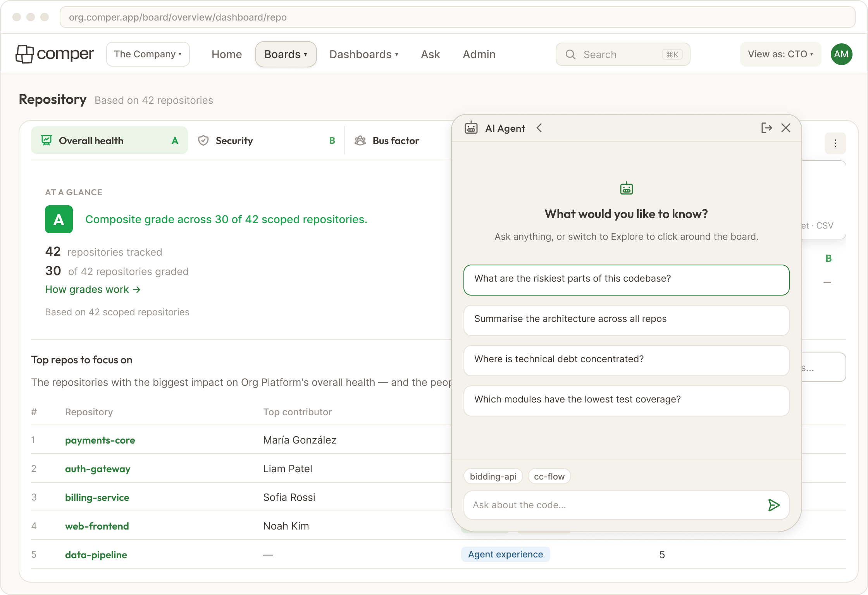Click the Agent experience tag
Image resolution: width=868 pixels, height=595 pixels.
506,554
